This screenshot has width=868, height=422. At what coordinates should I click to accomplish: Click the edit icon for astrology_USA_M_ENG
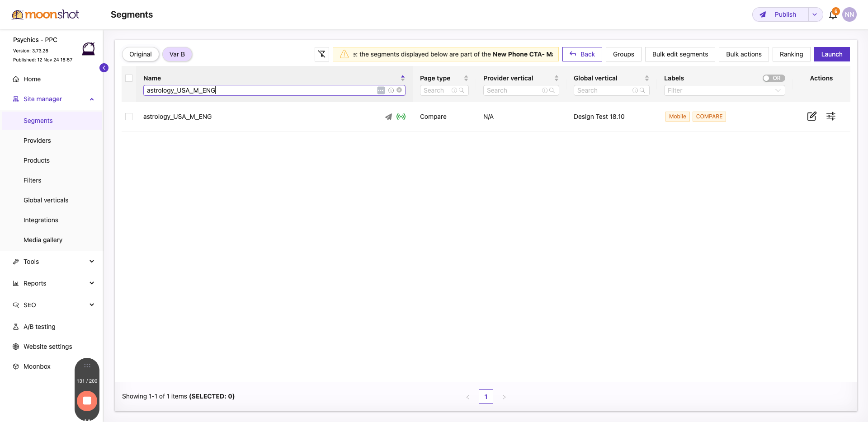(811, 117)
